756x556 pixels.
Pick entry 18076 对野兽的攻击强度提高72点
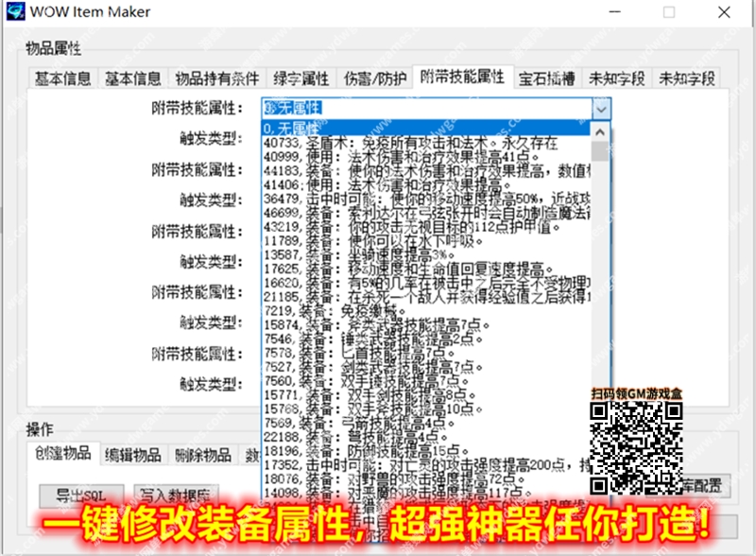point(426,478)
